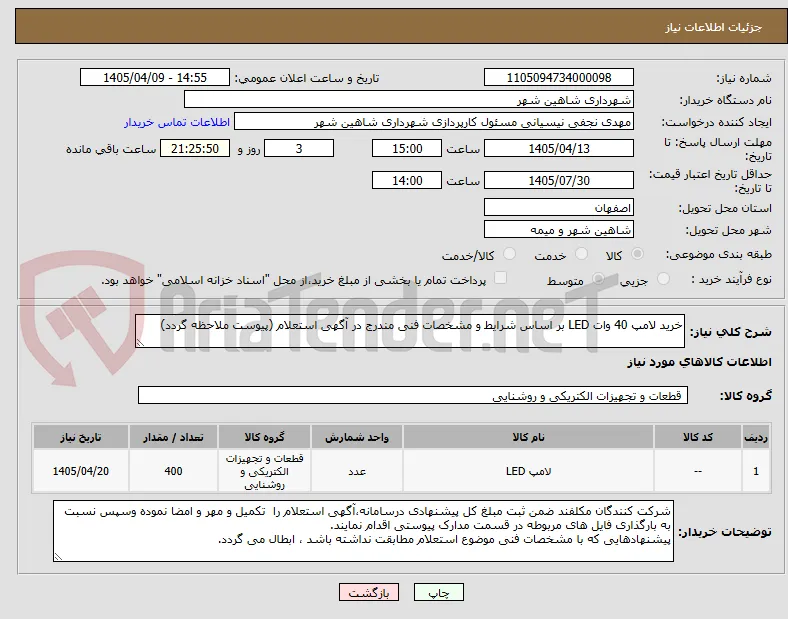
Task: Click the response deadline date 1405/04/13
Action: 559,148
